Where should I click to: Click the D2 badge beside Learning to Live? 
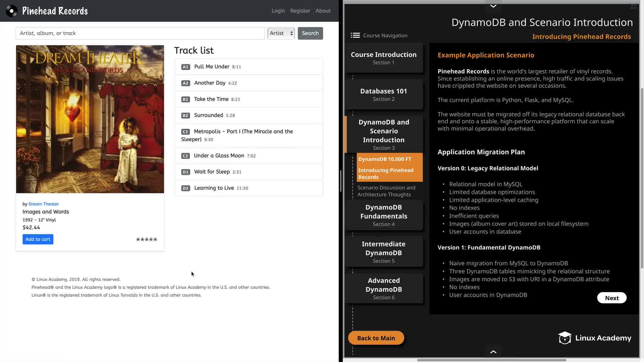(185, 188)
